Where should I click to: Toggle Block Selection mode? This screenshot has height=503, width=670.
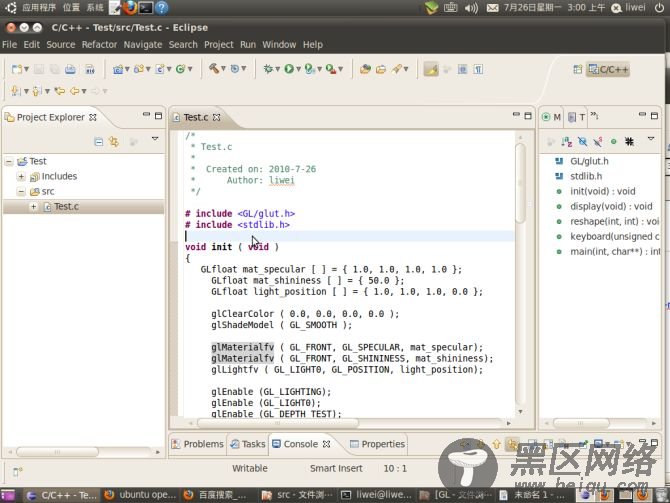click(462, 69)
